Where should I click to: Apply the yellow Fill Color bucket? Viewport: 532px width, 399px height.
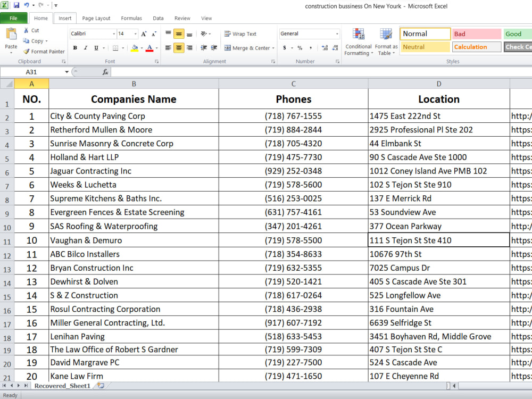pos(135,48)
